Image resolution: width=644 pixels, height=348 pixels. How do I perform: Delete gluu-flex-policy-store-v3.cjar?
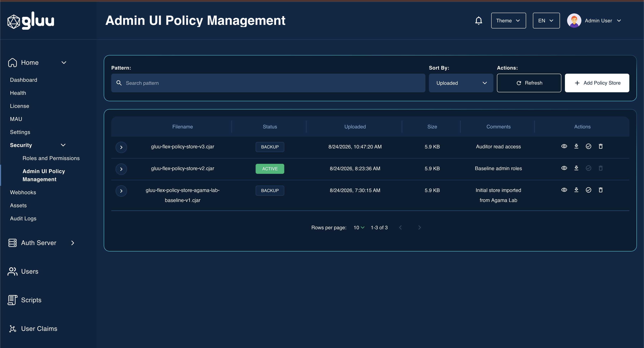[x=601, y=146]
